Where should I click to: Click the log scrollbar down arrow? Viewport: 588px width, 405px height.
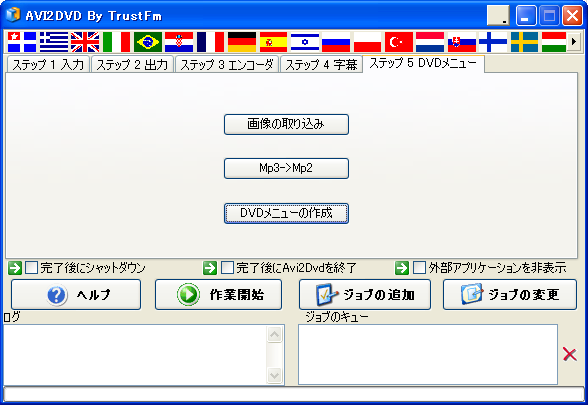[274, 375]
